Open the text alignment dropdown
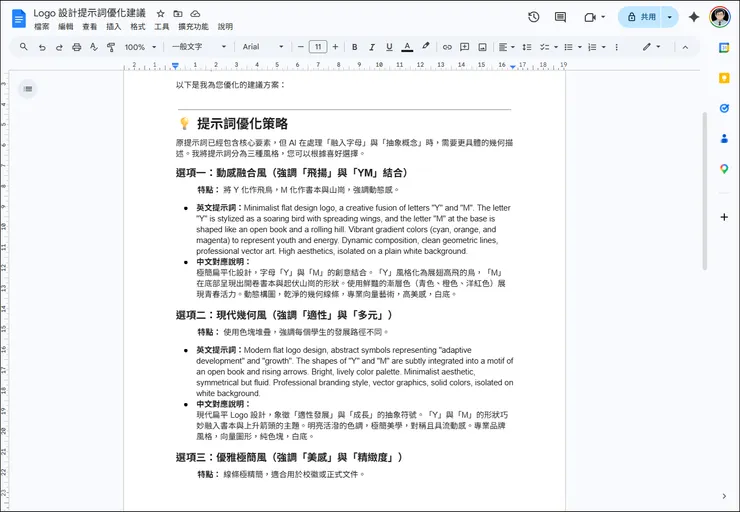The height and width of the screenshot is (512, 740). 506,47
